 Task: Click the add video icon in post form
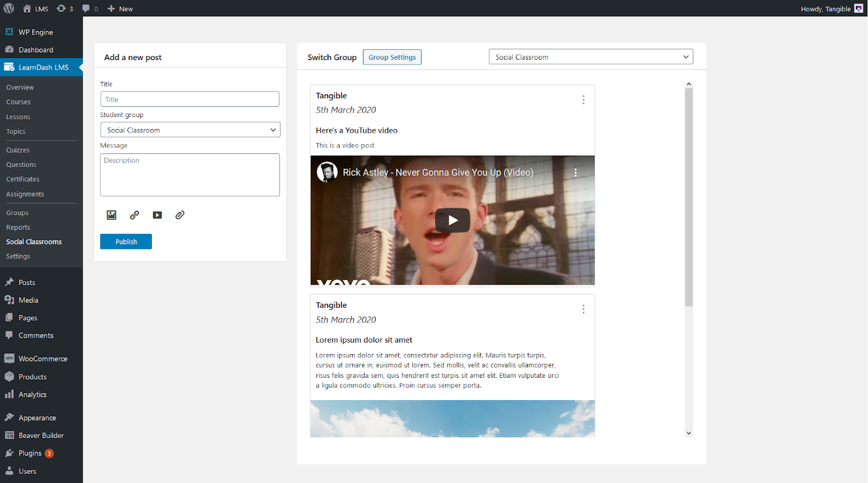pyautogui.click(x=157, y=215)
